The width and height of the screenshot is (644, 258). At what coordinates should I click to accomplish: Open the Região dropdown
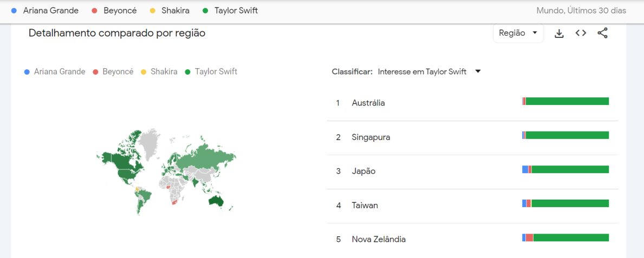click(518, 33)
